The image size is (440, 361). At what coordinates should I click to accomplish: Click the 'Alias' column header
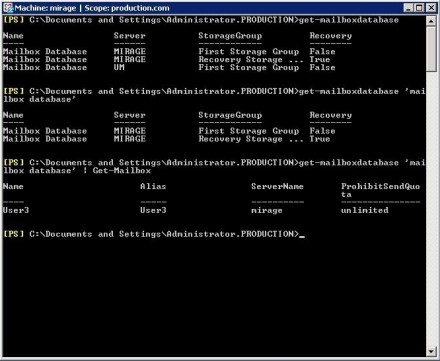[x=153, y=186]
